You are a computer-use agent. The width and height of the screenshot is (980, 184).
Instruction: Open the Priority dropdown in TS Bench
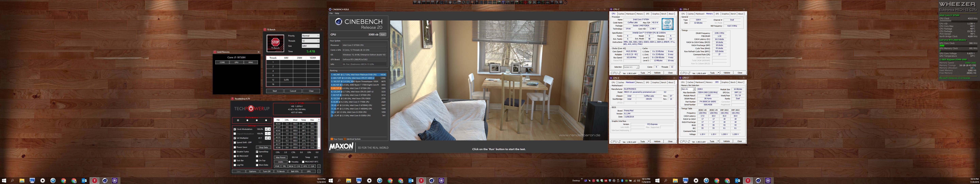pyautogui.click(x=311, y=36)
